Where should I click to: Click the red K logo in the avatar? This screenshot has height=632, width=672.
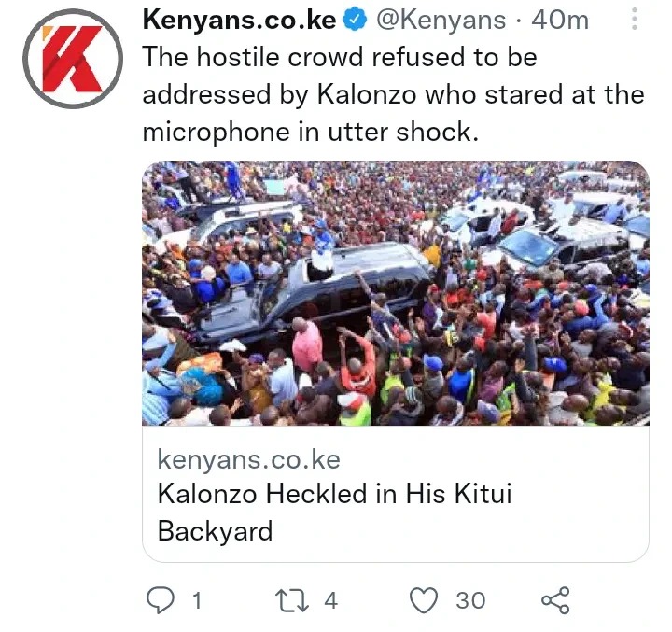(x=73, y=59)
